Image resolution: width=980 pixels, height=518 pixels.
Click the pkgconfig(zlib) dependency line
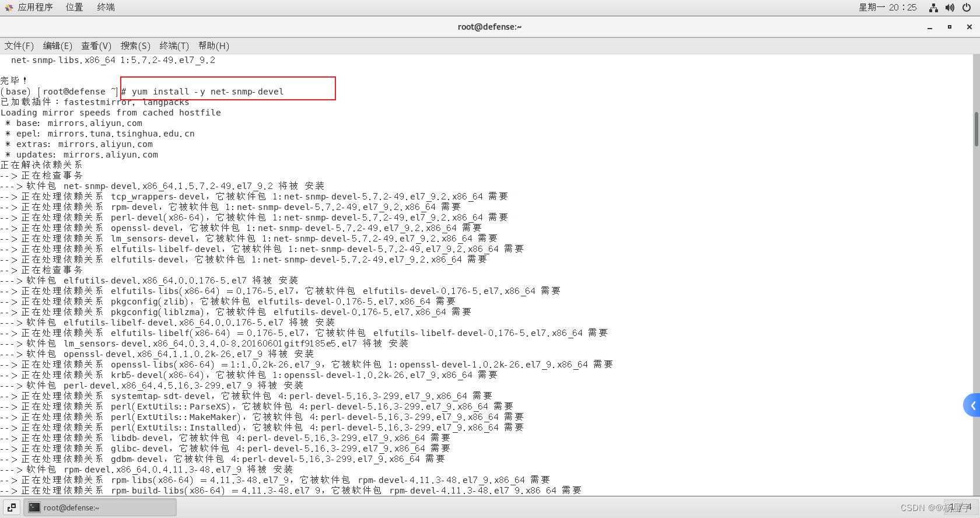click(x=228, y=302)
